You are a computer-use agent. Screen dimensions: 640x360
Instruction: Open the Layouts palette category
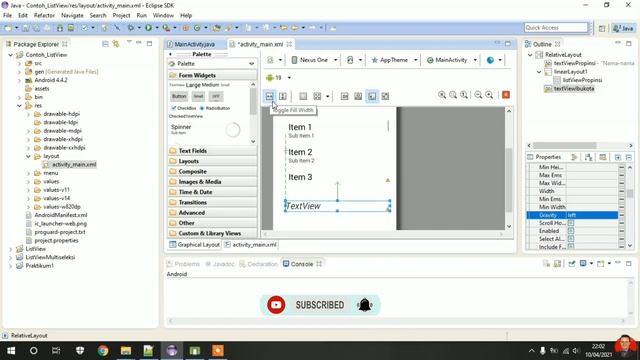coord(212,161)
